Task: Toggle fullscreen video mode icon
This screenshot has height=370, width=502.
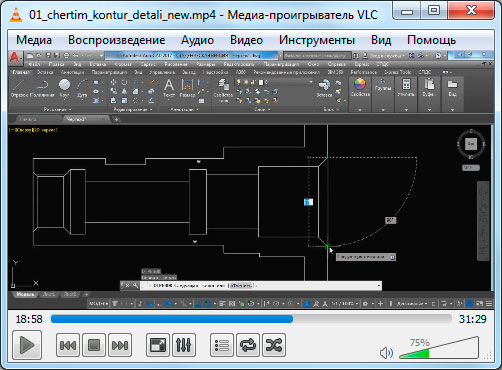Action: (158, 345)
